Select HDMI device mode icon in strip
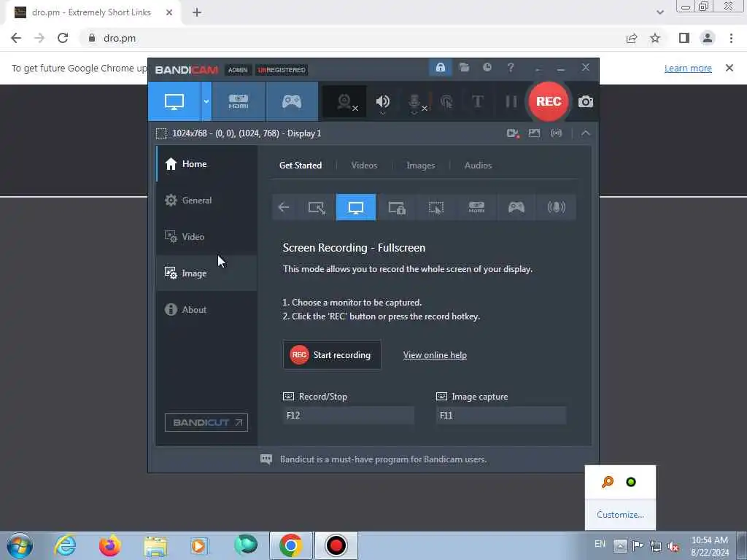This screenshot has width=747, height=560. click(476, 207)
